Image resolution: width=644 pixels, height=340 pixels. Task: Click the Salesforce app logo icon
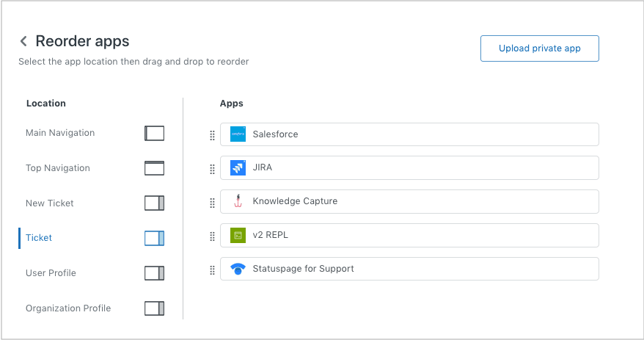[x=238, y=134]
